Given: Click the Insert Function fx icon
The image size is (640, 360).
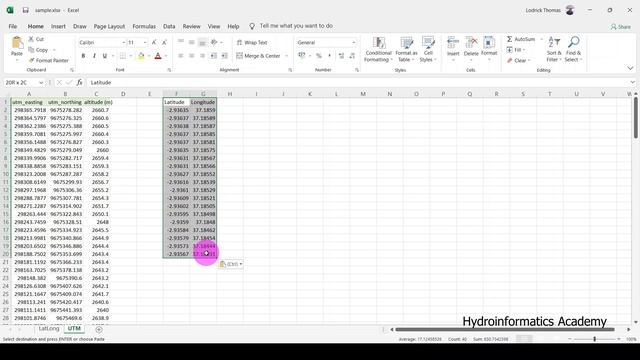Looking at the screenshot, I should pyautogui.click(x=80, y=82).
